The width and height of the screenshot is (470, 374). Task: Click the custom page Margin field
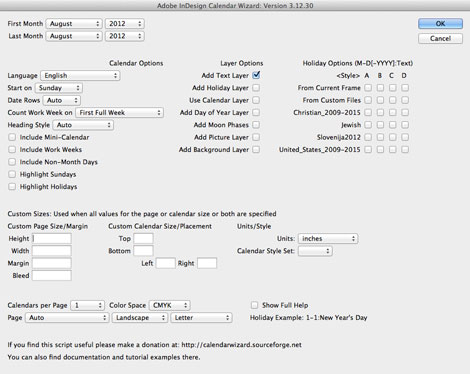click(x=52, y=263)
